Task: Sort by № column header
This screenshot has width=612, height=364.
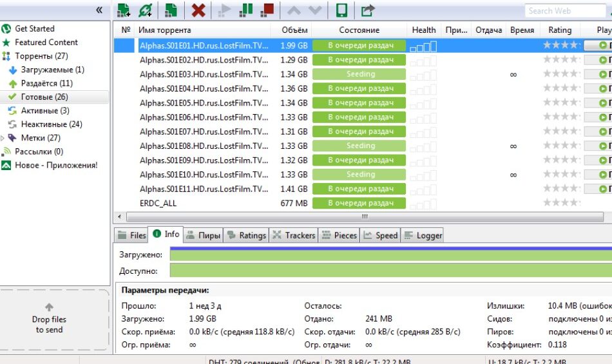Action: [x=126, y=30]
